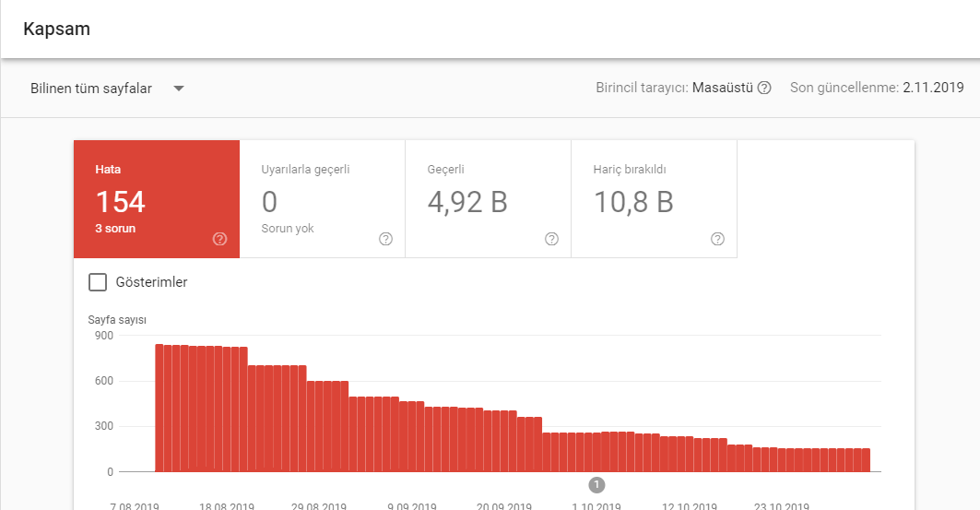Click help icon in Uyarılarla geçerli card

[x=385, y=239]
